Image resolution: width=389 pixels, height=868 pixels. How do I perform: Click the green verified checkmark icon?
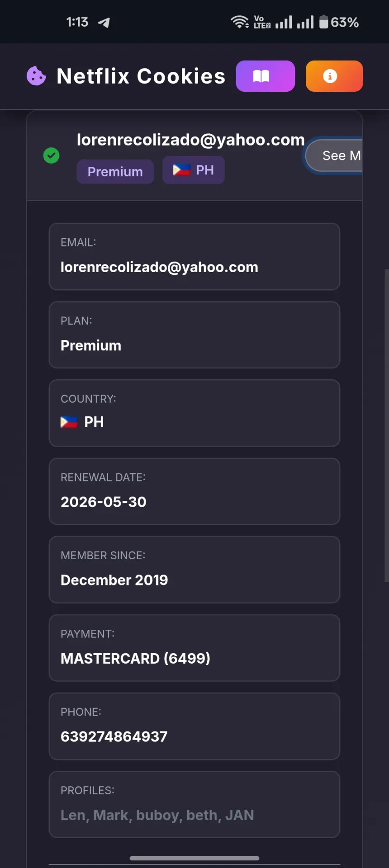pyautogui.click(x=51, y=156)
